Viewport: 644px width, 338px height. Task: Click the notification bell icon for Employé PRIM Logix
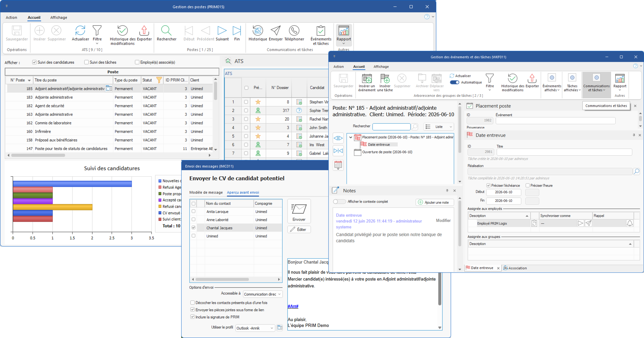coord(630,223)
